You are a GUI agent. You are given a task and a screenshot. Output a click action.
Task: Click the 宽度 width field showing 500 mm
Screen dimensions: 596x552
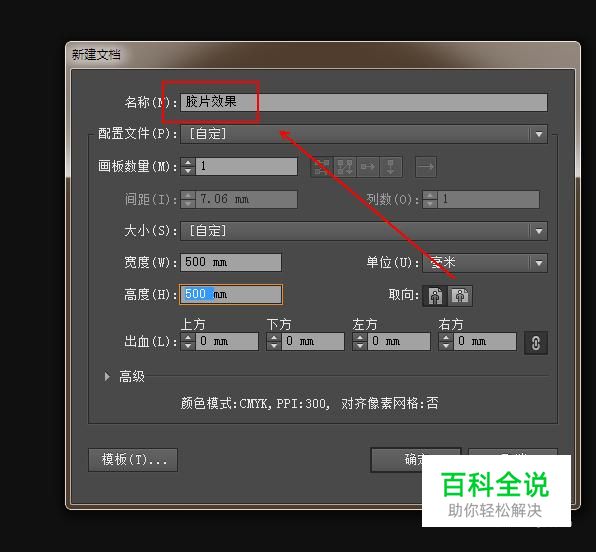[x=231, y=262]
